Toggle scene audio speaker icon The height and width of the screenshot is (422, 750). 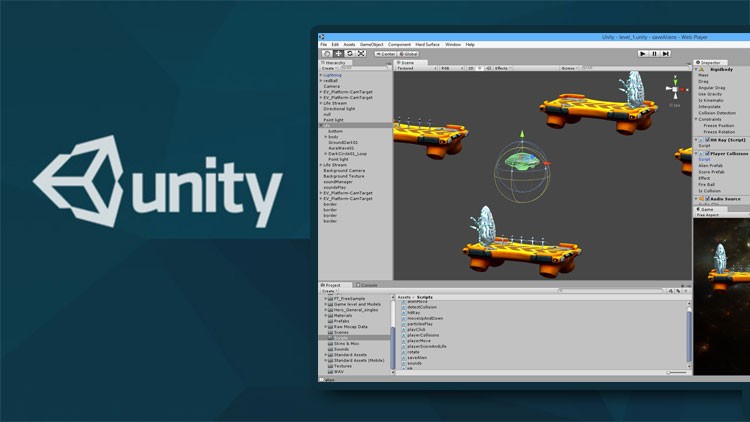tap(488, 68)
